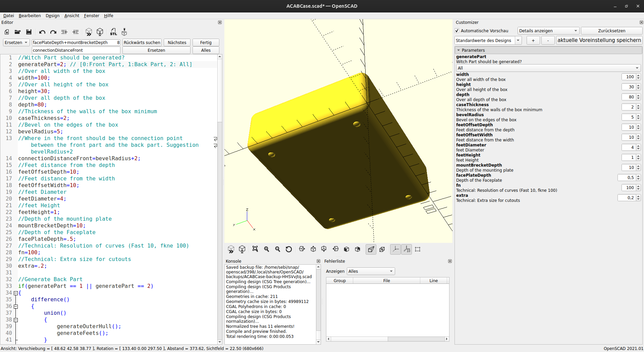The image size is (644, 352).
Task: Open the Ansicht menu
Action: point(72,15)
